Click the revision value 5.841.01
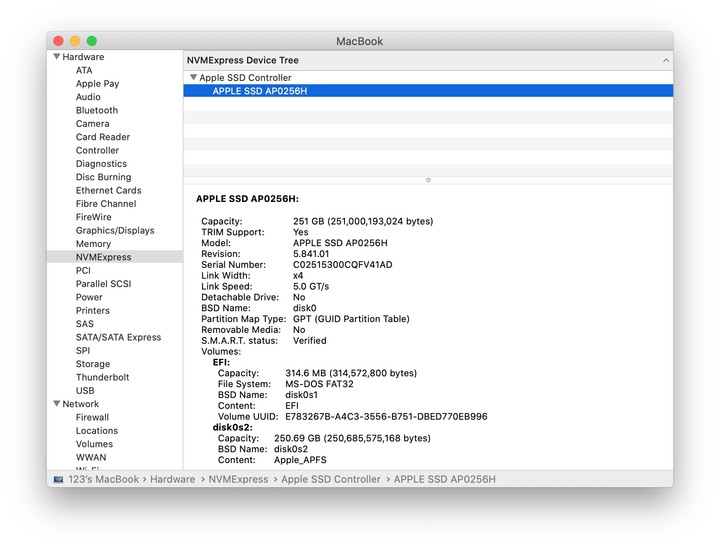720x549 pixels. (x=311, y=254)
